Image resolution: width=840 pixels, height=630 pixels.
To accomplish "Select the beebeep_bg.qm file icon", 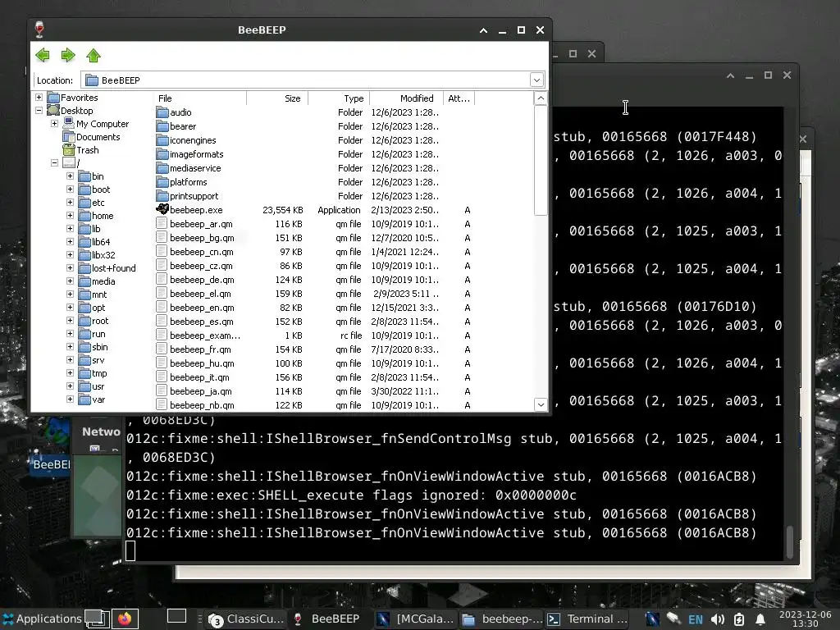I will click(x=162, y=237).
